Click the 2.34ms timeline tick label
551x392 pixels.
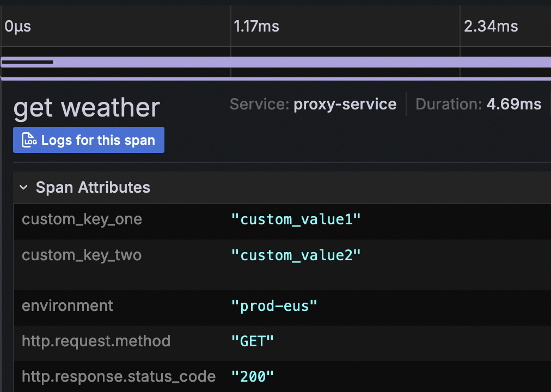click(x=491, y=26)
